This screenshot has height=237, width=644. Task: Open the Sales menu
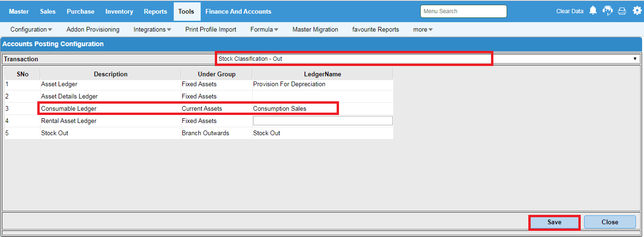pos(48,11)
